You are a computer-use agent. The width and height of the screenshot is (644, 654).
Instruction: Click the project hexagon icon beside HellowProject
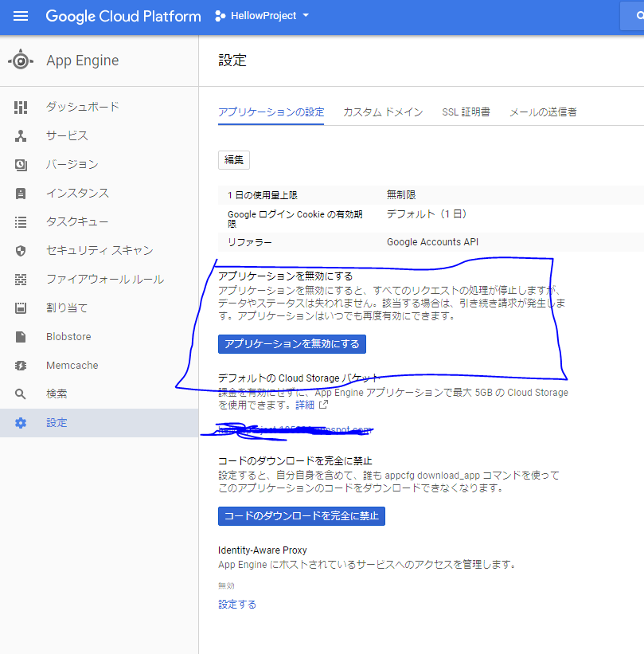(220, 16)
